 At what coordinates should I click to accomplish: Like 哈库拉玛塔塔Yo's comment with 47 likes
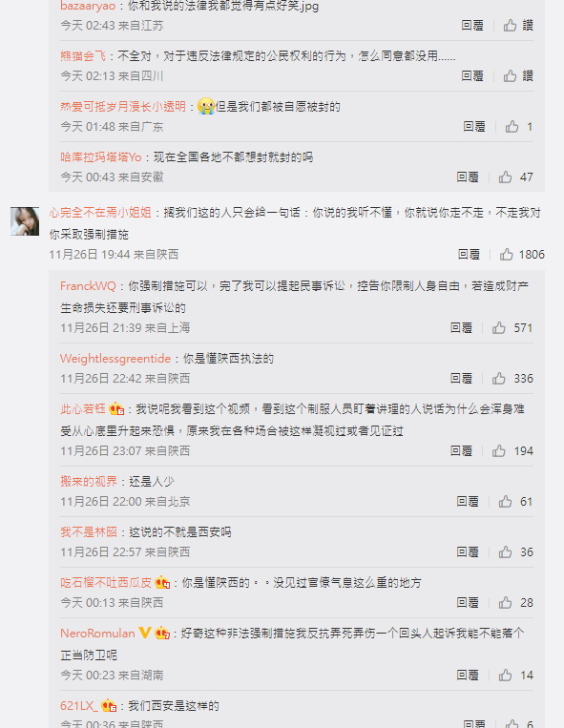[505, 177]
